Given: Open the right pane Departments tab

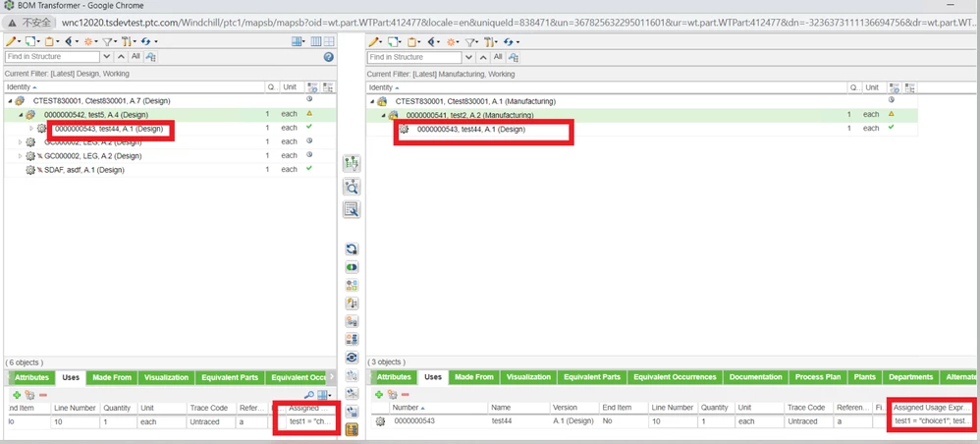Looking at the screenshot, I should click(x=910, y=377).
